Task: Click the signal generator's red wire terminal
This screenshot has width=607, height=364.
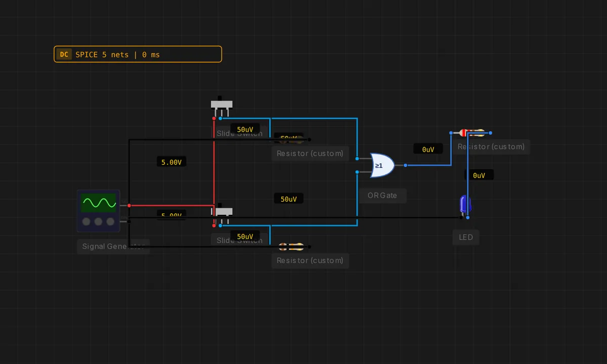Action: tap(129, 205)
